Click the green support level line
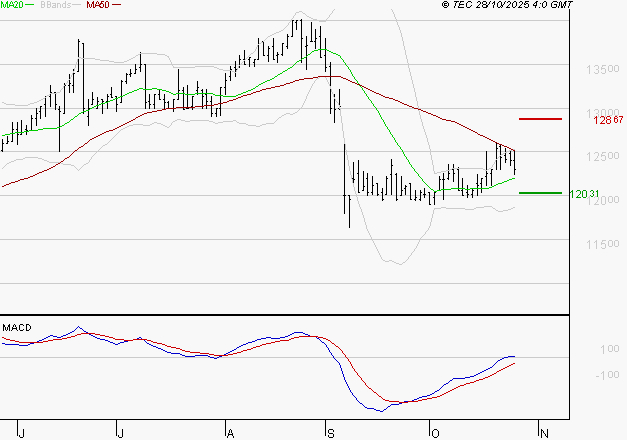The height and width of the screenshot is (440, 627). click(x=540, y=193)
